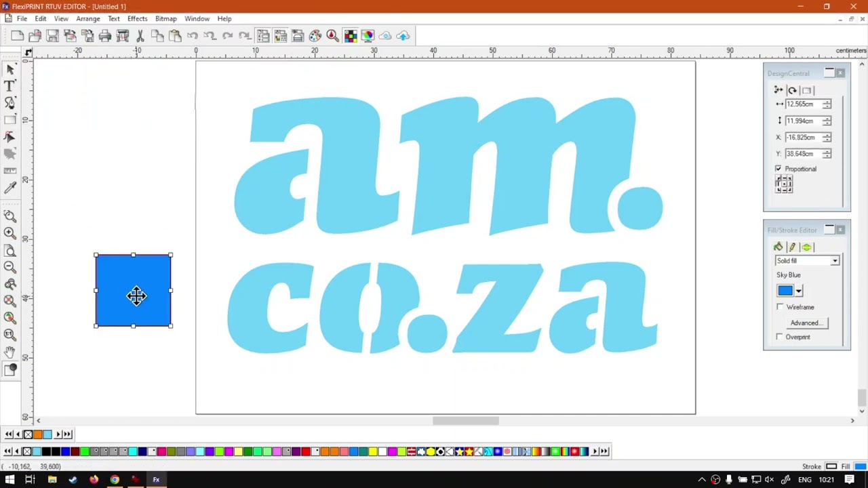Advance the color palette to next colors
The height and width of the screenshot is (488, 868).
pos(595,451)
